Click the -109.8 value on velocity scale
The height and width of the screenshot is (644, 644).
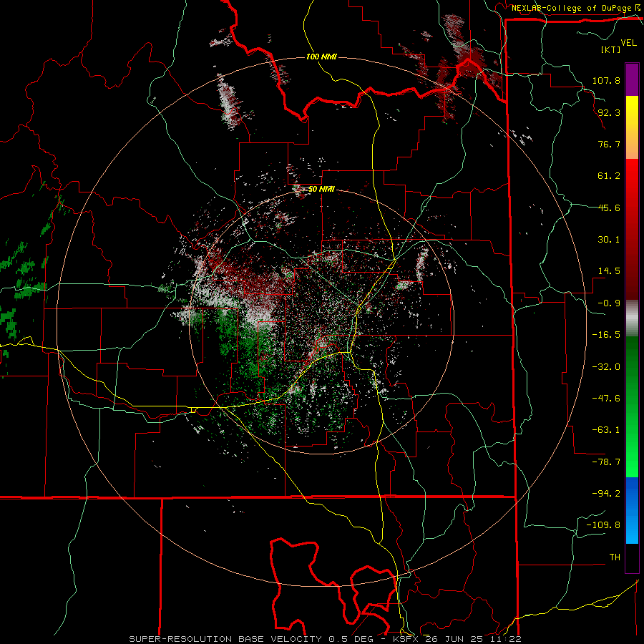point(603,525)
